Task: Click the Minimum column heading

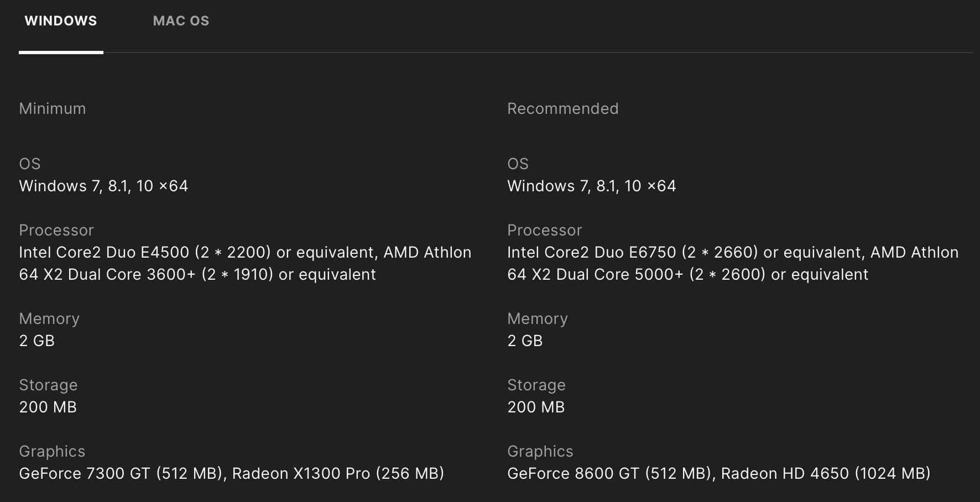Action: (53, 108)
